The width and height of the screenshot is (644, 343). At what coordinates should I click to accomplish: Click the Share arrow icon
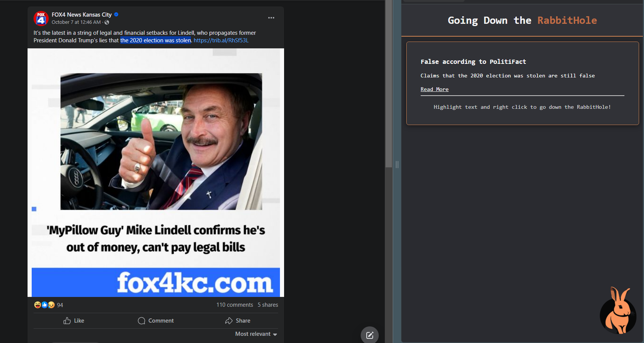coord(229,321)
